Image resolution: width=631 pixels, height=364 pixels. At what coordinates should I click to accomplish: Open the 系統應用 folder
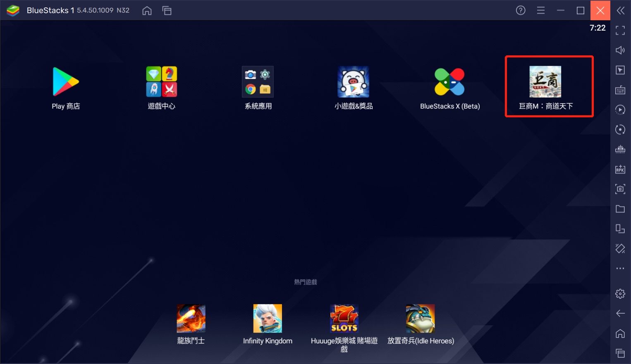coord(258,82)
